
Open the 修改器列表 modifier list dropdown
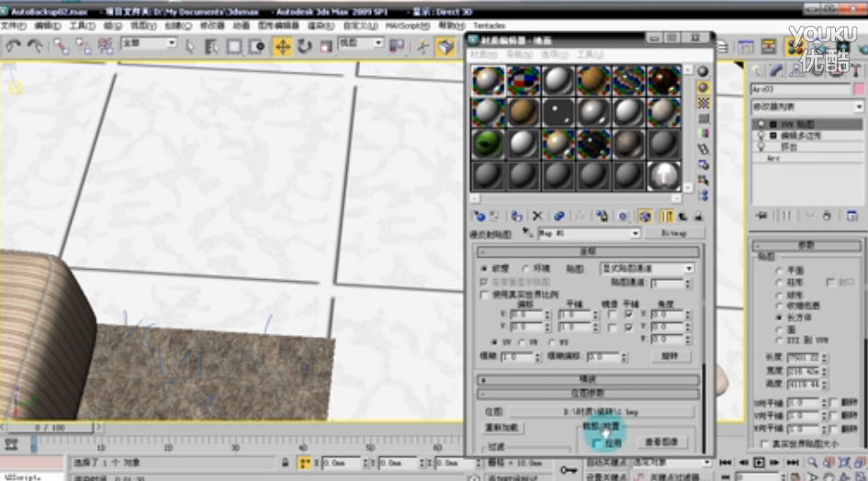pos(806,106)
